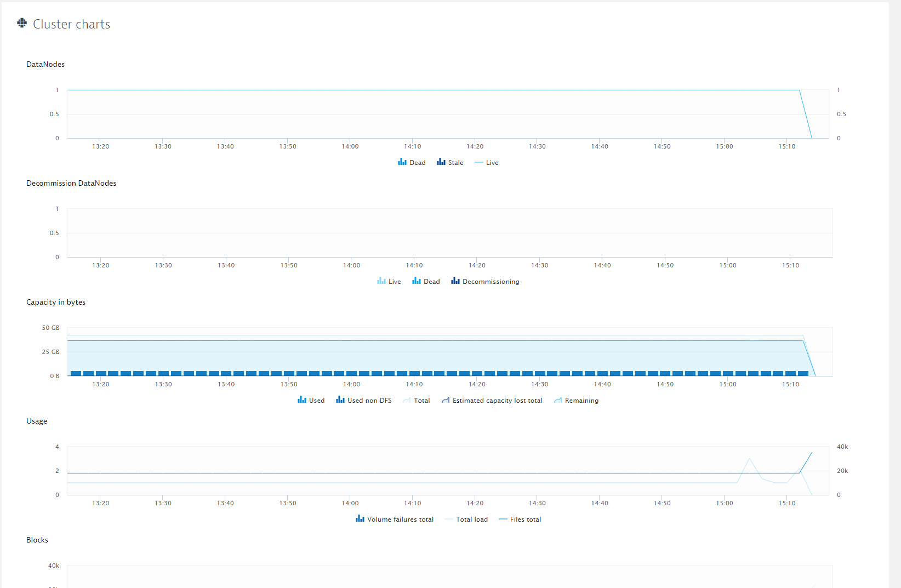Toggle Dead series in Decommission DataNodes legend
Screen dimensions: 901x588
click(x=426, y=282)
